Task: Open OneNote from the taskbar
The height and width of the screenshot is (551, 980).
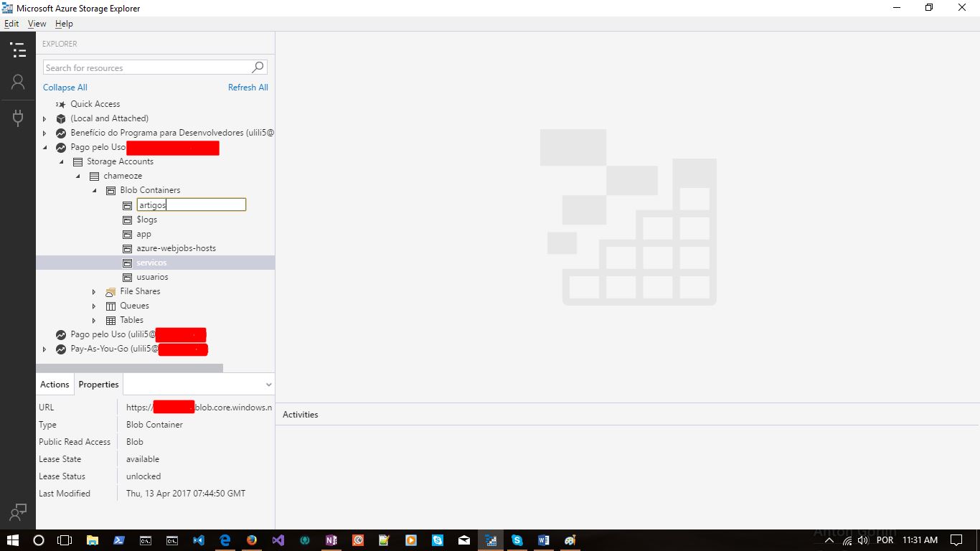Action: 331,540
